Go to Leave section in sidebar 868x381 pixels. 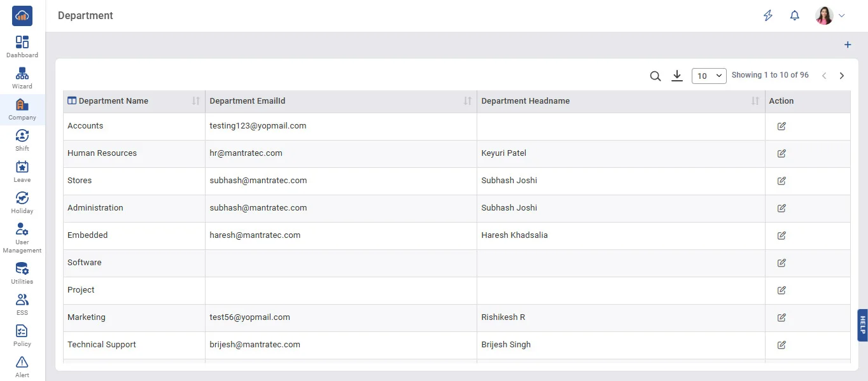[x=22, y=171]
